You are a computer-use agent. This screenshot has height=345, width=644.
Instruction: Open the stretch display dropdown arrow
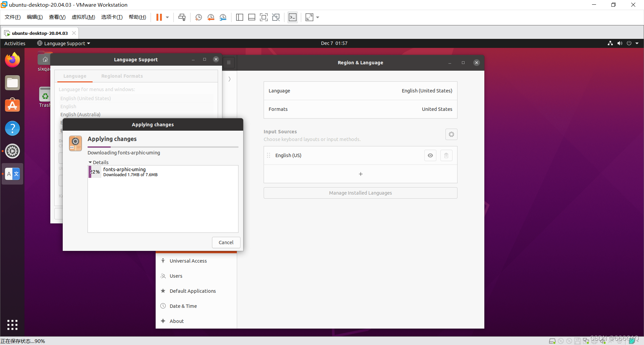tap(318, 17)
